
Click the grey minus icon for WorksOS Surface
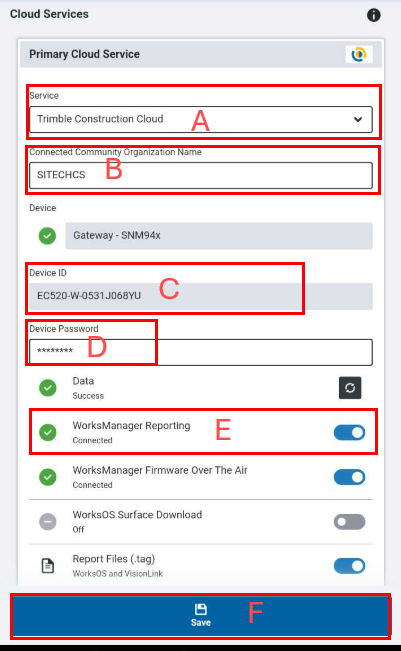click(48, 521)
